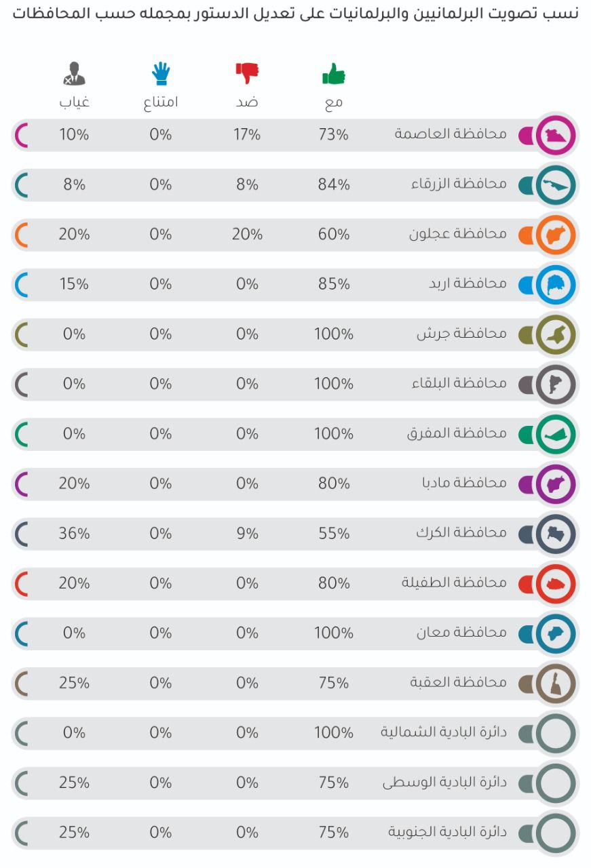The image size is (591, 868).
Task: Click the empty circle for البادية الوسطى
Action: (x=556, y=783)
